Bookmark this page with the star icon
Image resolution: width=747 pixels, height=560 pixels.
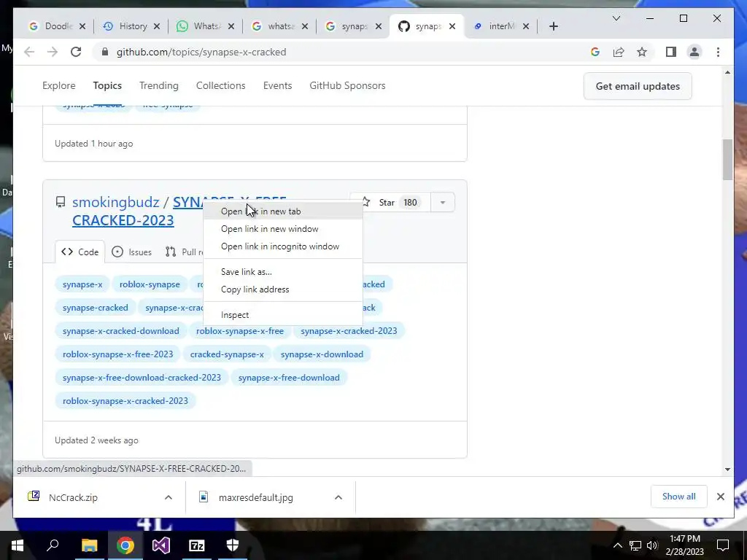coord(642,52)
